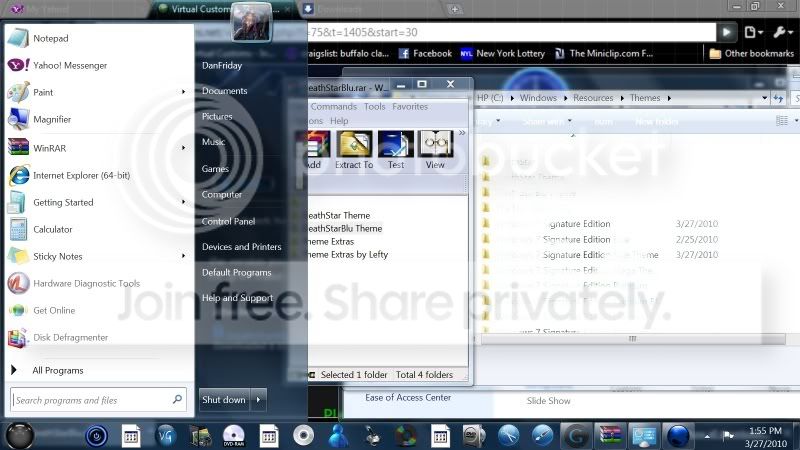Select the DeathStarBlu Theme folder in WinRAR

click(x=346, y=228)
